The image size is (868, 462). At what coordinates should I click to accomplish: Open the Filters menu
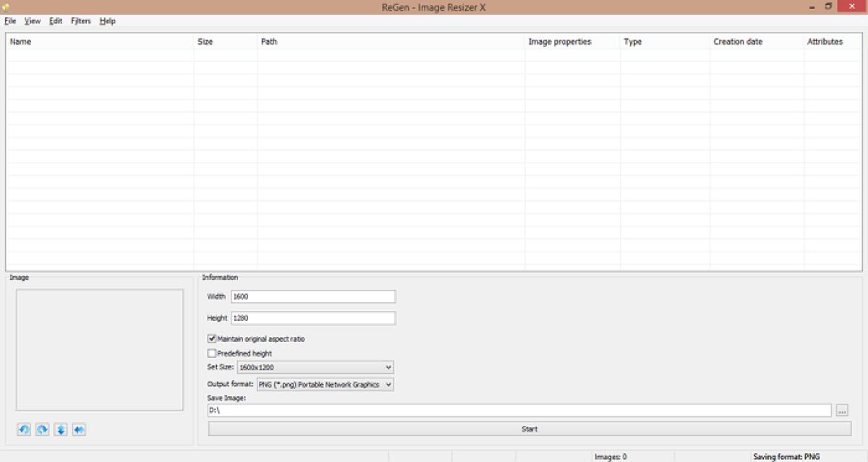pos(80,21)
